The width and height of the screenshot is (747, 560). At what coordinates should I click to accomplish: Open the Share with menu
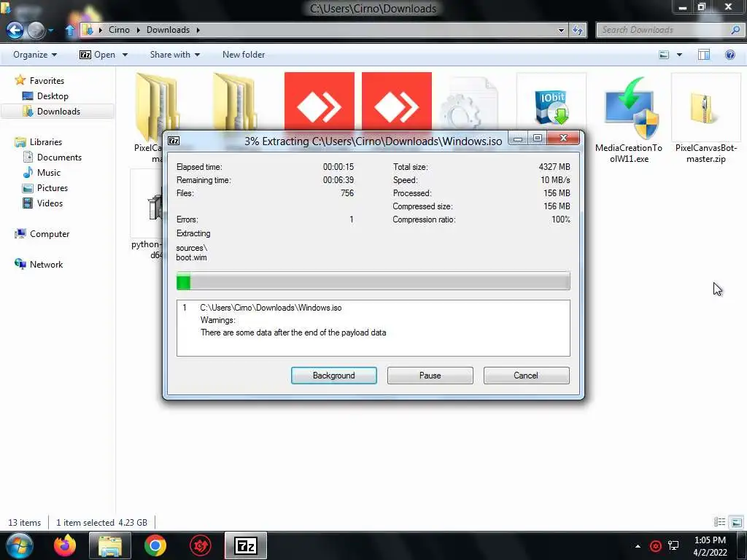[175, 55]
